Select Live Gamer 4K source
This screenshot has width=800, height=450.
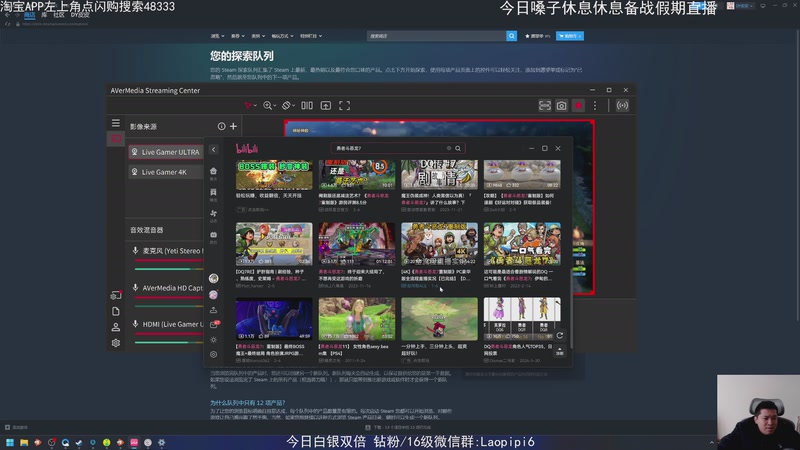[166, 172]
